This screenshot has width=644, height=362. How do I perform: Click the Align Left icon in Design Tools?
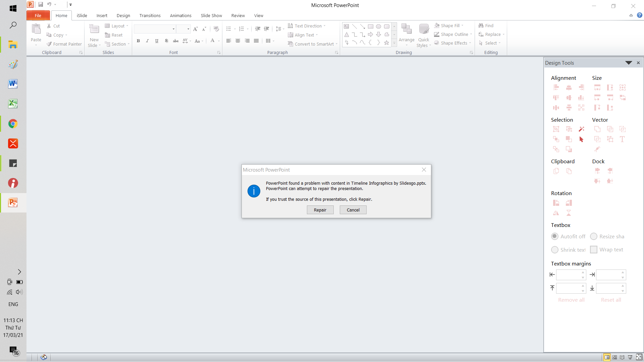click(x=556, y=87)
